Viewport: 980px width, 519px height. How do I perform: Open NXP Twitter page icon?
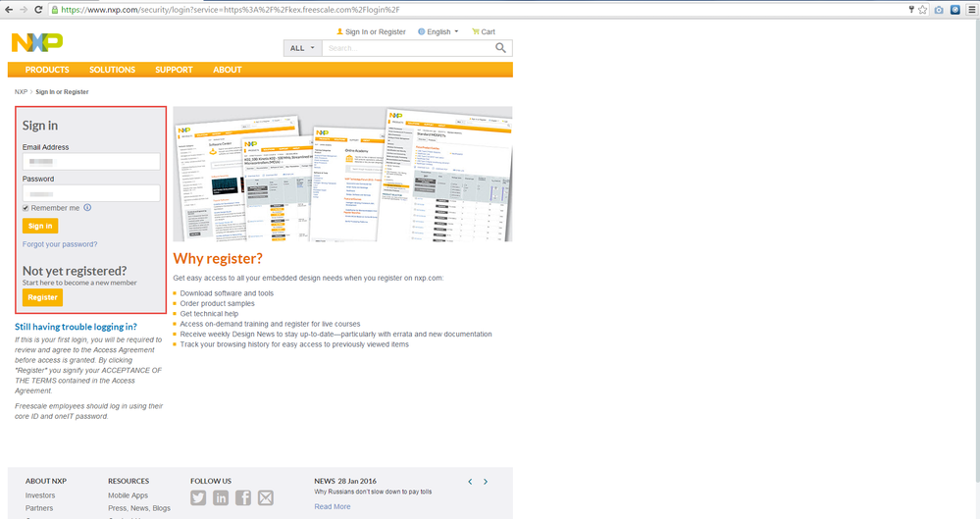point(198,497)
